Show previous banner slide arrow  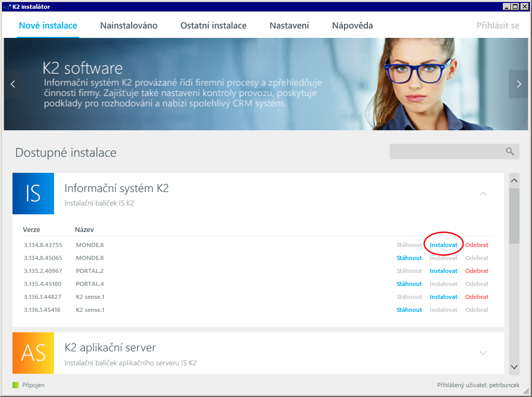point(13,84)
